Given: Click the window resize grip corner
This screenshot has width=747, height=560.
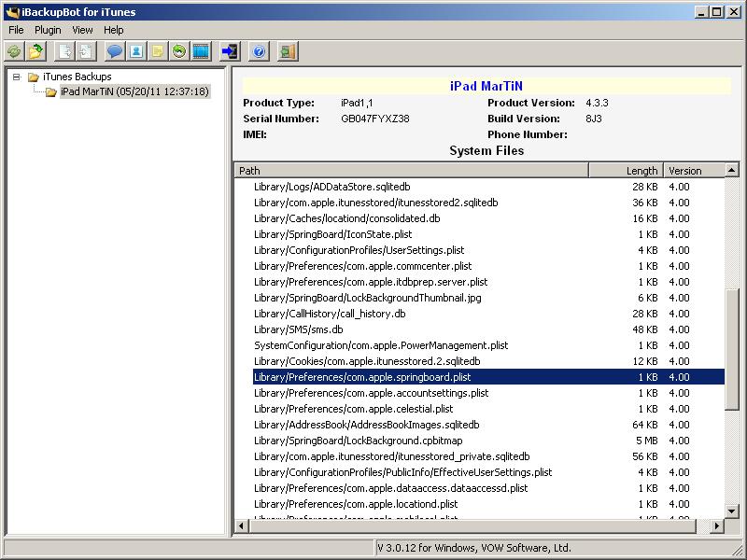Looking at the screenshot, I should coord(738,549).
